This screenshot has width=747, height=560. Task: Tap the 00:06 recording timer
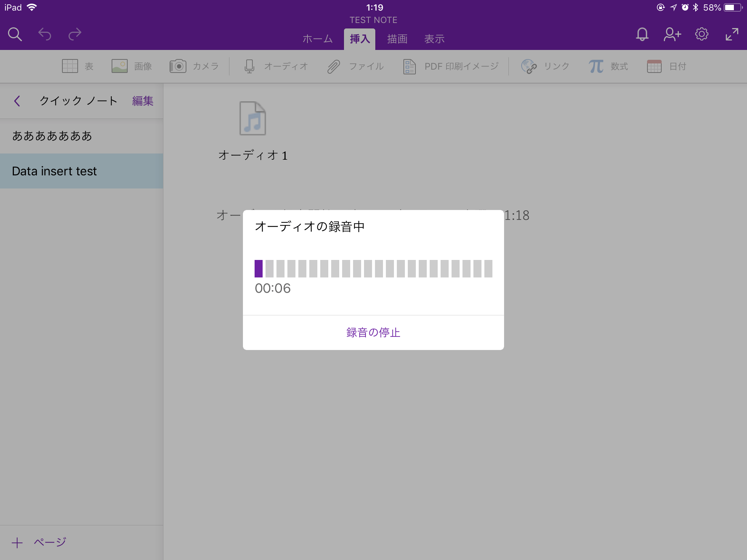click(273, 288)
